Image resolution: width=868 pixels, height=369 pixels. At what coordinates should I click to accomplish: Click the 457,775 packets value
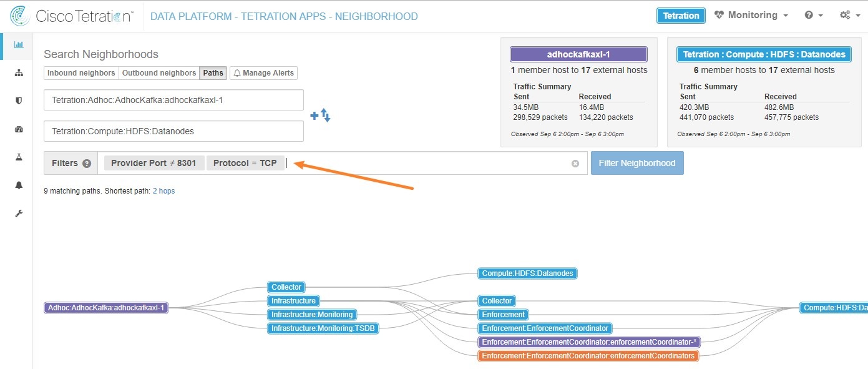tap(791, 117)
